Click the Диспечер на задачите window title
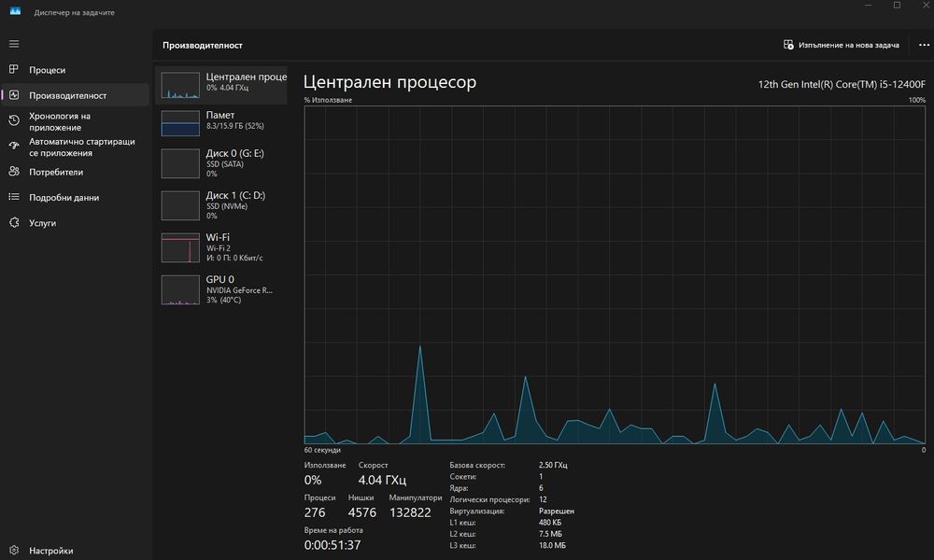This screenshot has width=934, height=560. coord(74,12)
